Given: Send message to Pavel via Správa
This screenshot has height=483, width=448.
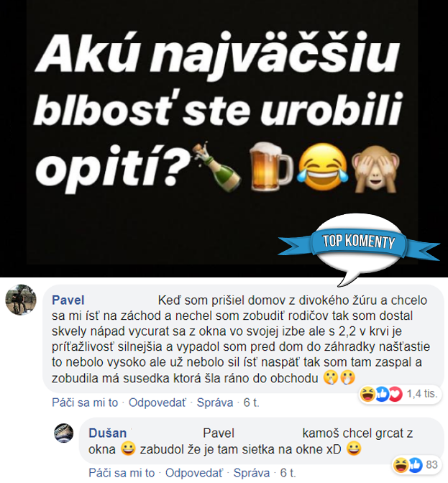Looking at the screenshot, I should click(215, 402).
